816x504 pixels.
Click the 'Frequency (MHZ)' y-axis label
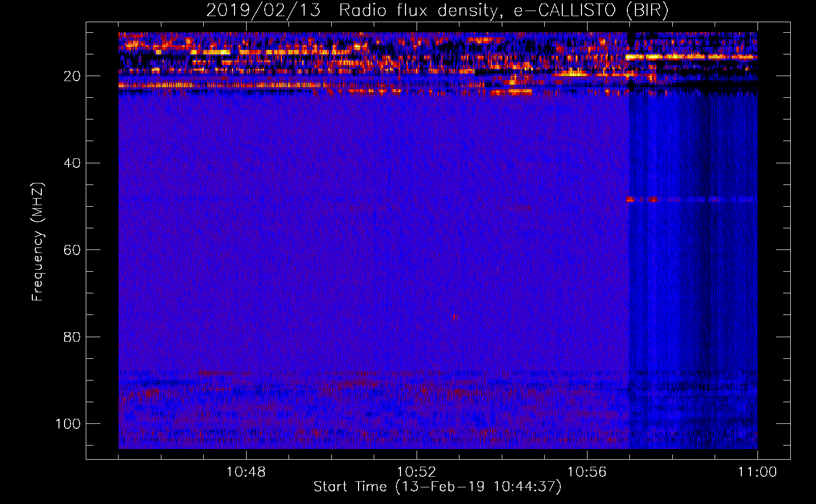point(38,242)
